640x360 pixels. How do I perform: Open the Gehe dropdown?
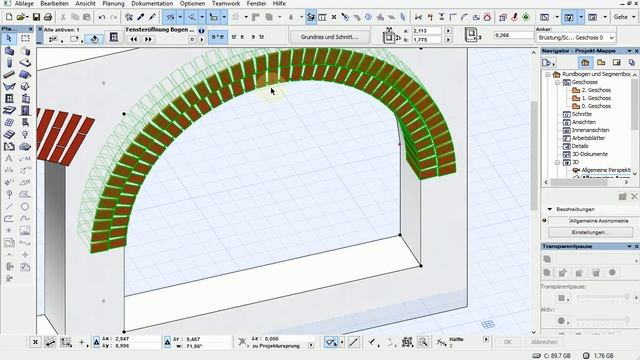coord(624,17)
